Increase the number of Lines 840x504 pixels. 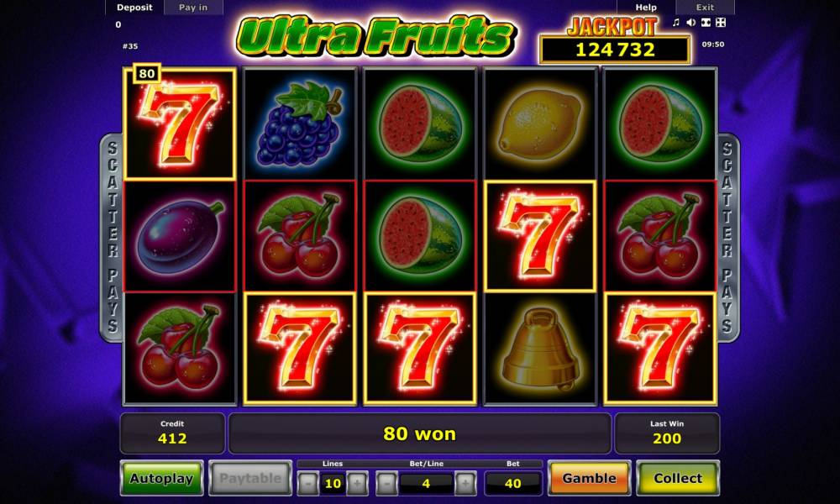357,483
